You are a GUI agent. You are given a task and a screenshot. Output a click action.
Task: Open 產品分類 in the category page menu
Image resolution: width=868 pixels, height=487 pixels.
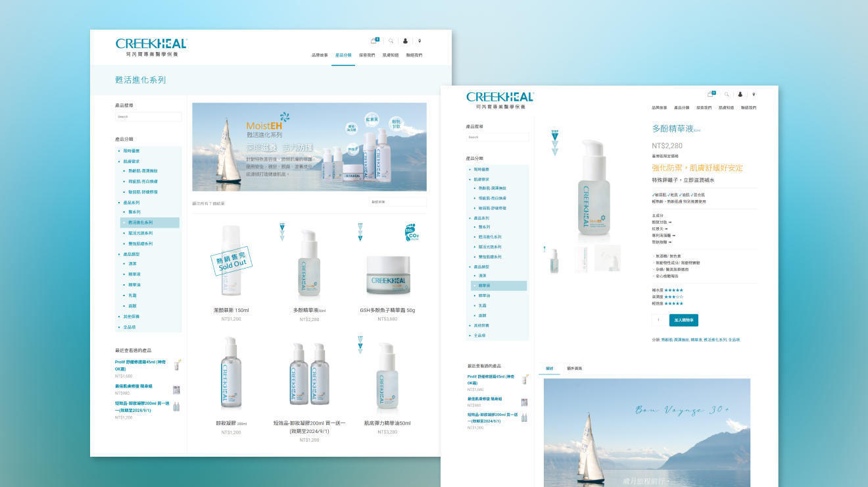pos(343,55)
